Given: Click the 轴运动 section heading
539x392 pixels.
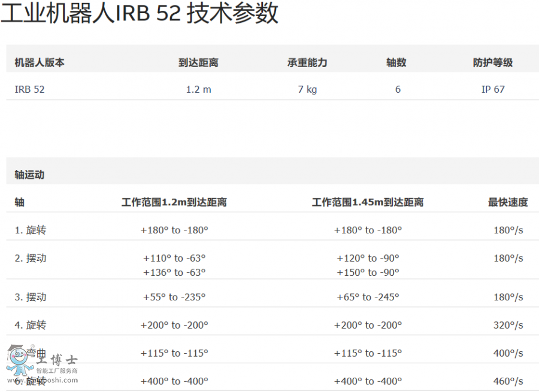Looking at the screenshot, I should (x=29, y=175).
